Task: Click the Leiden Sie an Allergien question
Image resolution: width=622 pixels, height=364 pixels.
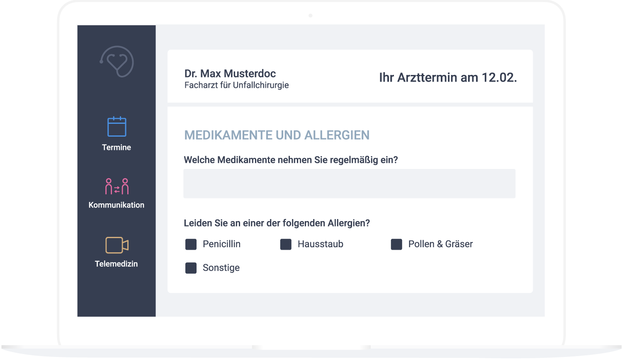Action: 277,223
